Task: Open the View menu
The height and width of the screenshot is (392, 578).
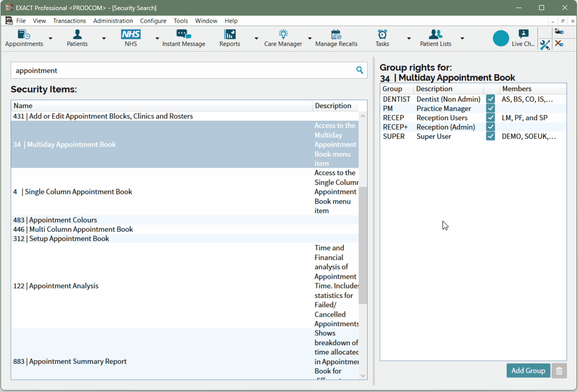Action: tap(39, 21)
